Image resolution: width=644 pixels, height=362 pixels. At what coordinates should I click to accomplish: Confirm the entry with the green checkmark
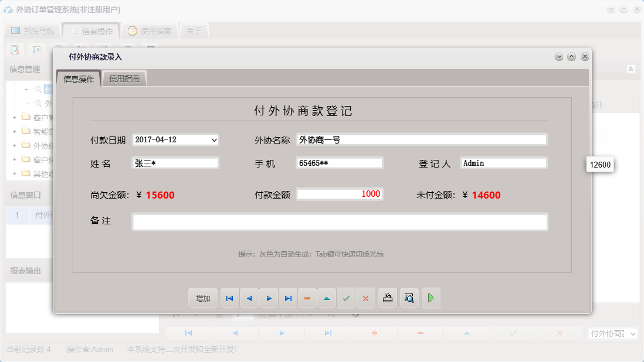(346, 298)
